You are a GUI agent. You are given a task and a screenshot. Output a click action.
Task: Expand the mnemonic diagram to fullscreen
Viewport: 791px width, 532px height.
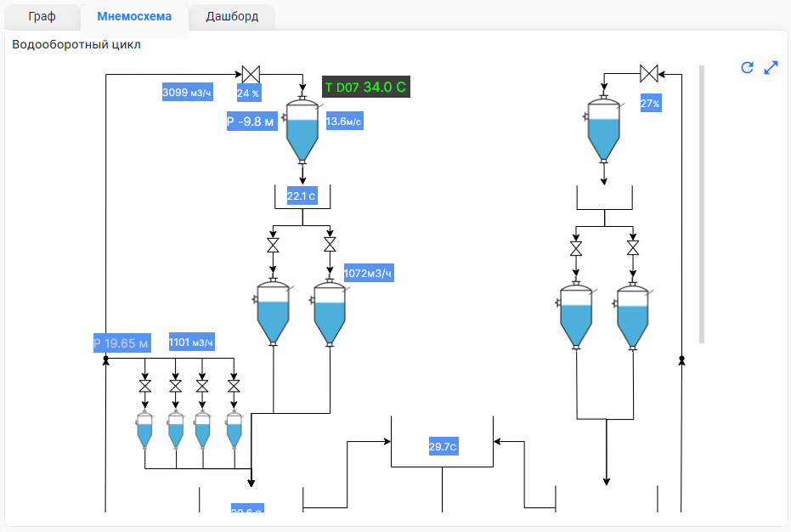click(x=771, y=68)
